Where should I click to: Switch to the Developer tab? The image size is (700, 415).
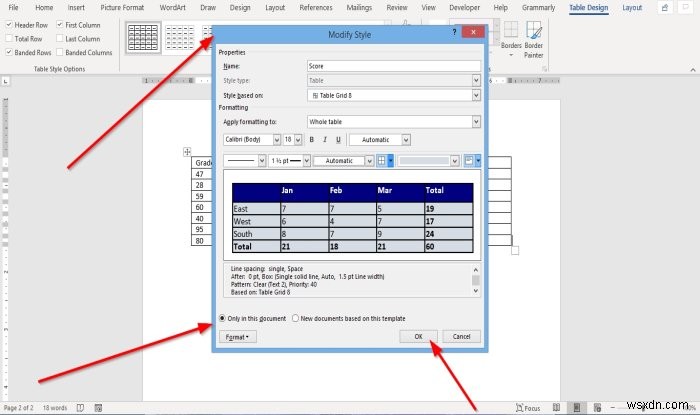[464, 8]
